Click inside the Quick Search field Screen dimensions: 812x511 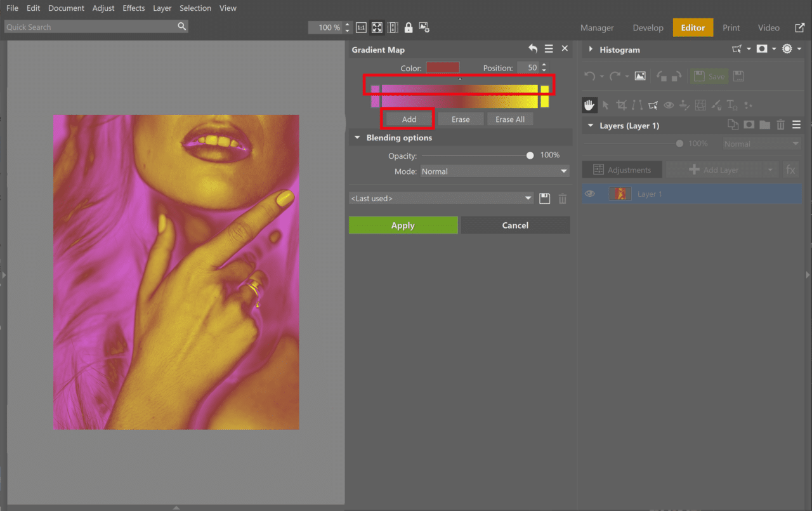pos(89,27)
